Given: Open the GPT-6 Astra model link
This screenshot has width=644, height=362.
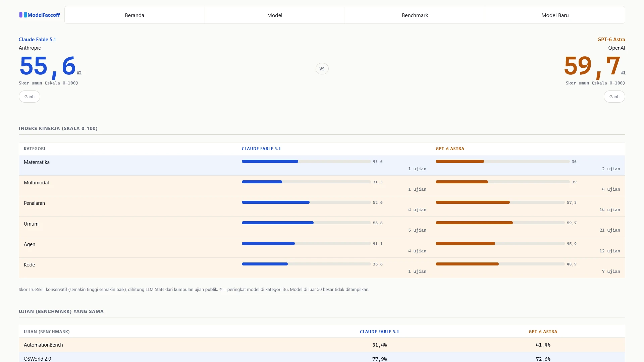Looking at the screenshot, I should (x=611, y=39).
